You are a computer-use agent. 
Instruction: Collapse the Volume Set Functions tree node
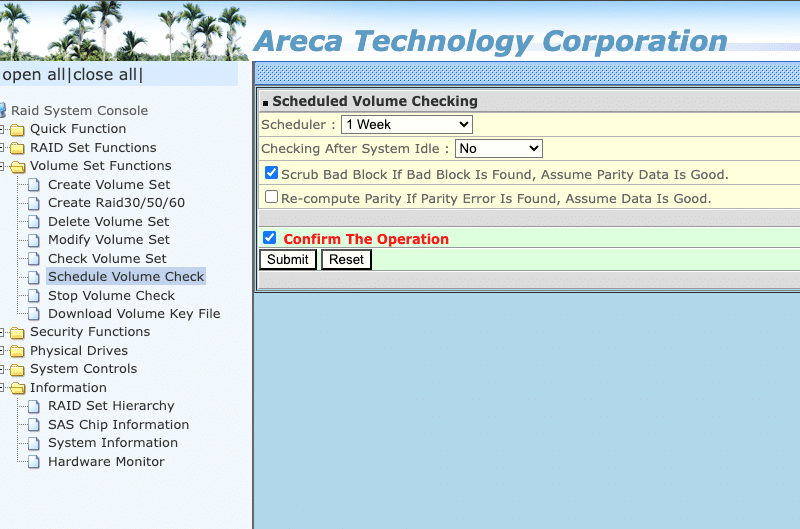point(3,167)
